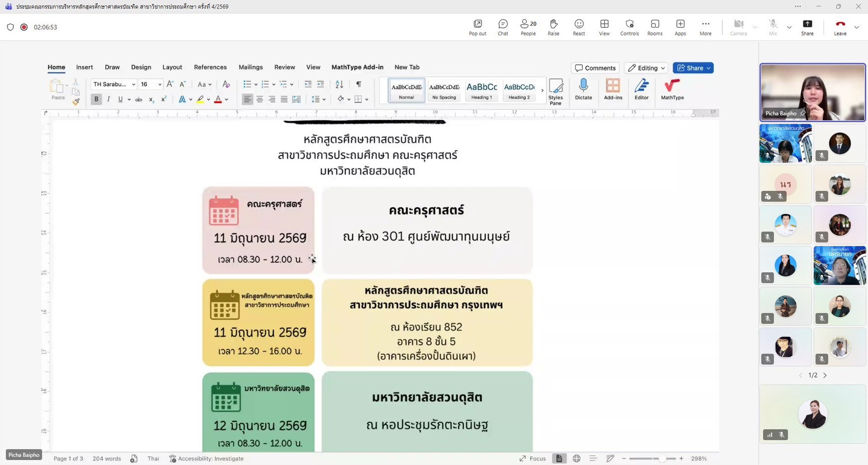Open the React emoji menu
Image resolution: width=868 pixels, height=465 pixels.
coord(579,27)
